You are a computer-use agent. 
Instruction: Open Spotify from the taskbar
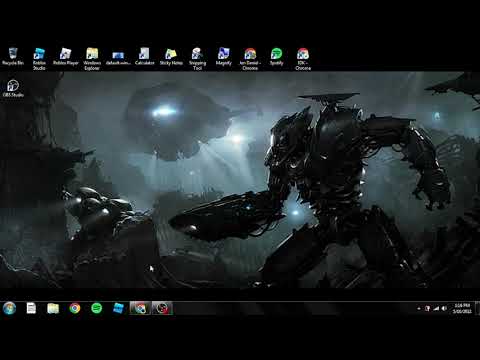coord(97,308)
